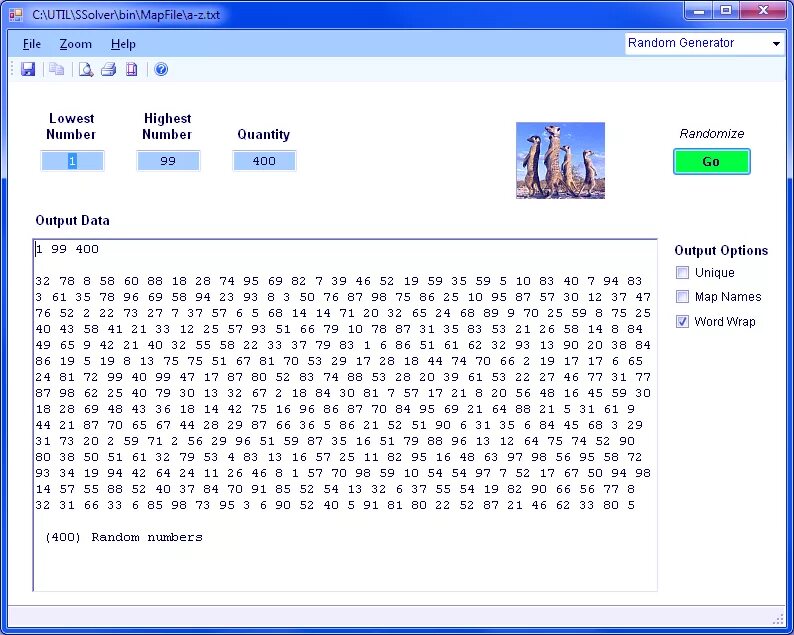Close the SSolver window
Viewport: 794px width, 635px height.
pos(764,11)
